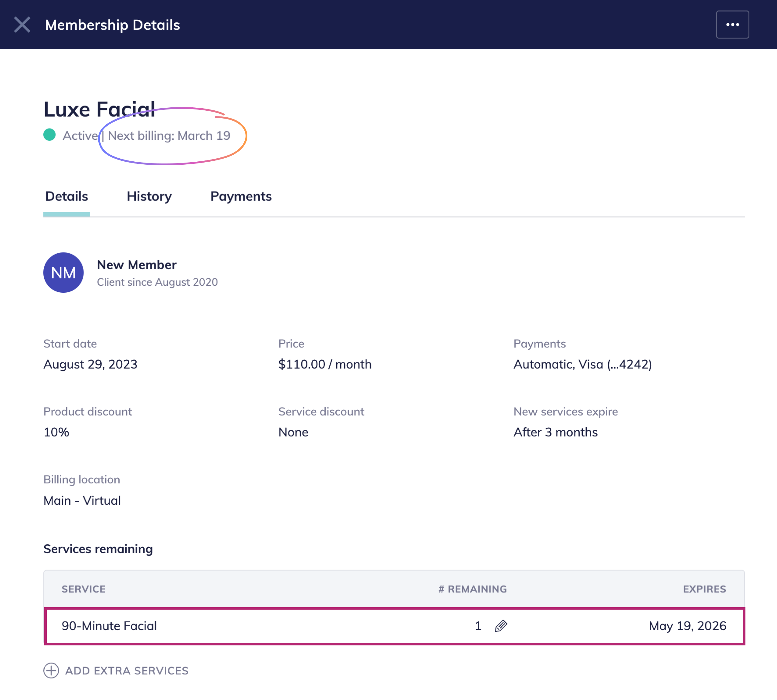Click the May 19, 2026 expiry date

687,626
